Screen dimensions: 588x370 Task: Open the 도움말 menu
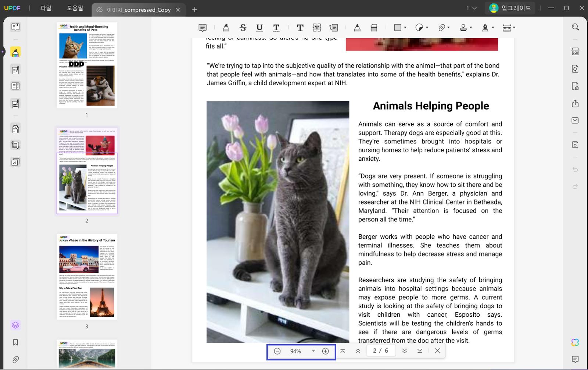pos(75,8)
